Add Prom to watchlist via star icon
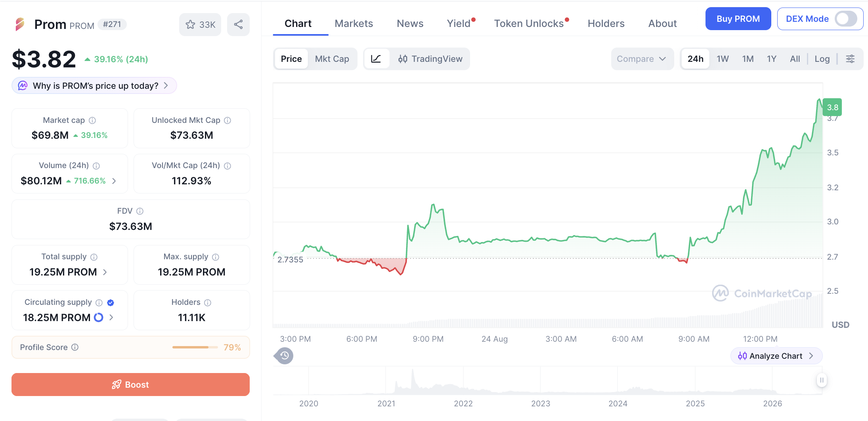The width and height of the screenshot is (868, 421). pos(190,25)
